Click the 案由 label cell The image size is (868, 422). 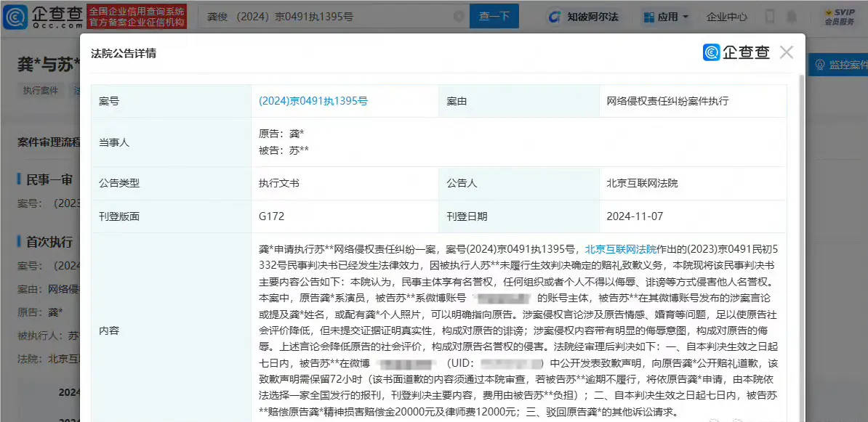click(519, 101)
